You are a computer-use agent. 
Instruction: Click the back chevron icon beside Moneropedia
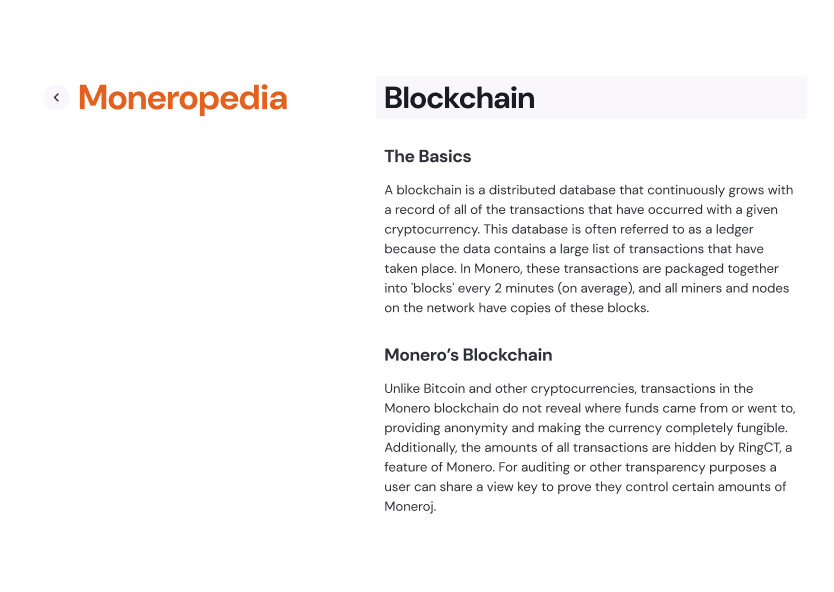click(x=56, y=97)
